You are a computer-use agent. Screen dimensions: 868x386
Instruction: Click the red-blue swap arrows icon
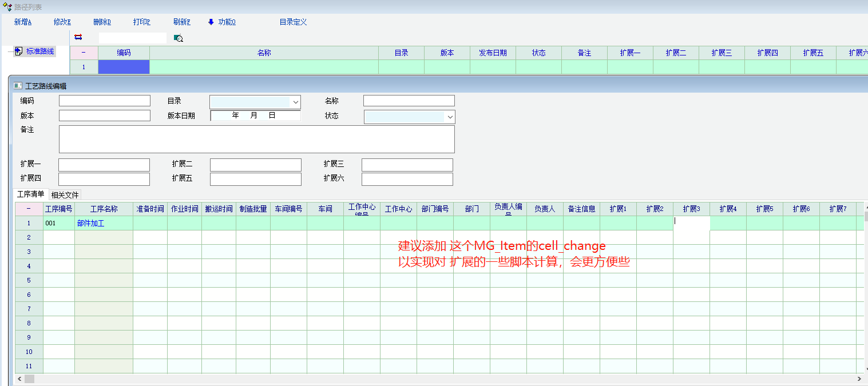[78, 37]
